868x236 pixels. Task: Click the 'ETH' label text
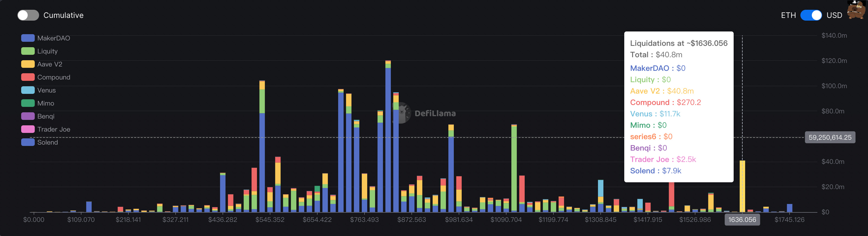[788, 15]
